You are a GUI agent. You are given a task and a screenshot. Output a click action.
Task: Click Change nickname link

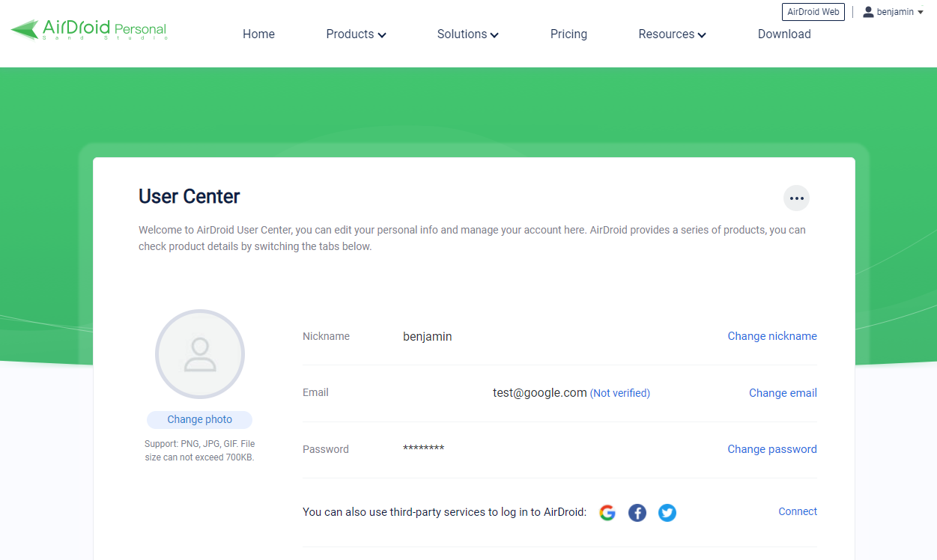pos(772,336)
